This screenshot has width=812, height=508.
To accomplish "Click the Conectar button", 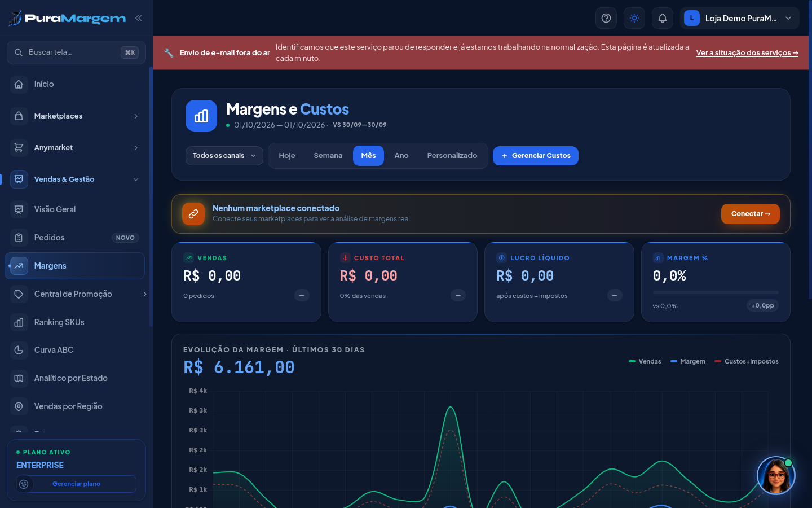I will 751,214.
